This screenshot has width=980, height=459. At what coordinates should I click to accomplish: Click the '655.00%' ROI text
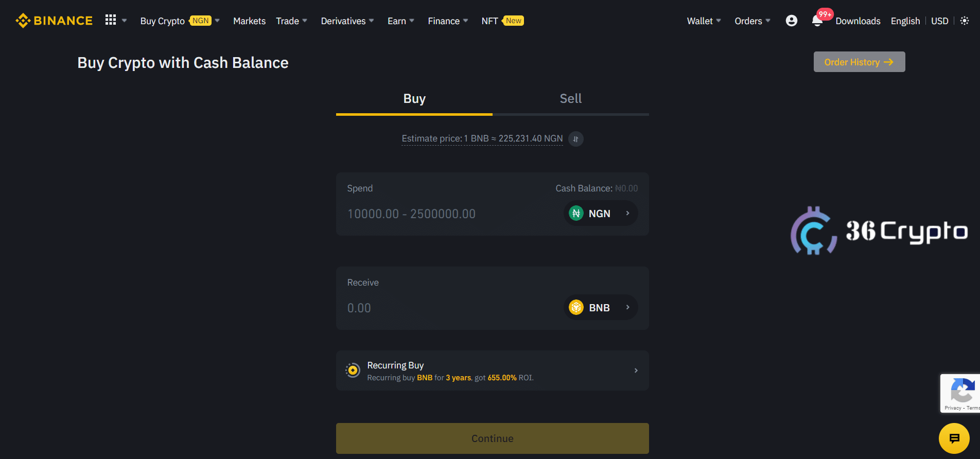[502, 378]
